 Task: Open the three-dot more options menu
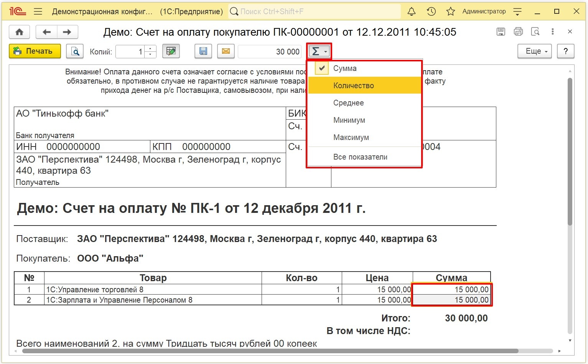click(x=553, y=32)
